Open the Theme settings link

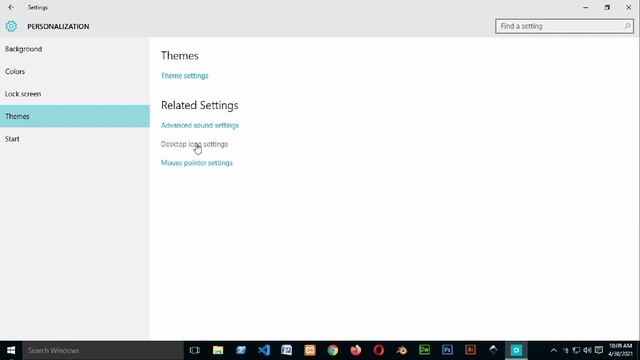click(184, 76)
